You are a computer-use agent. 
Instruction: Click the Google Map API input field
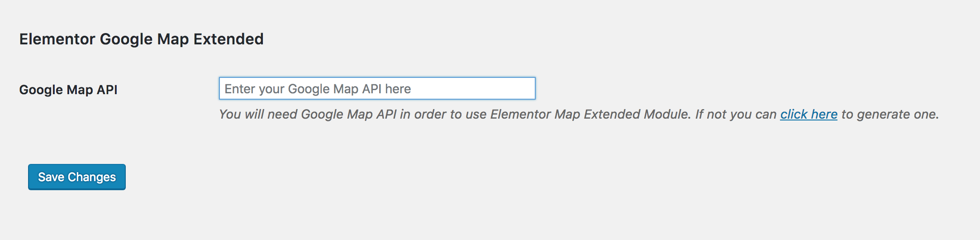[377, 89]
